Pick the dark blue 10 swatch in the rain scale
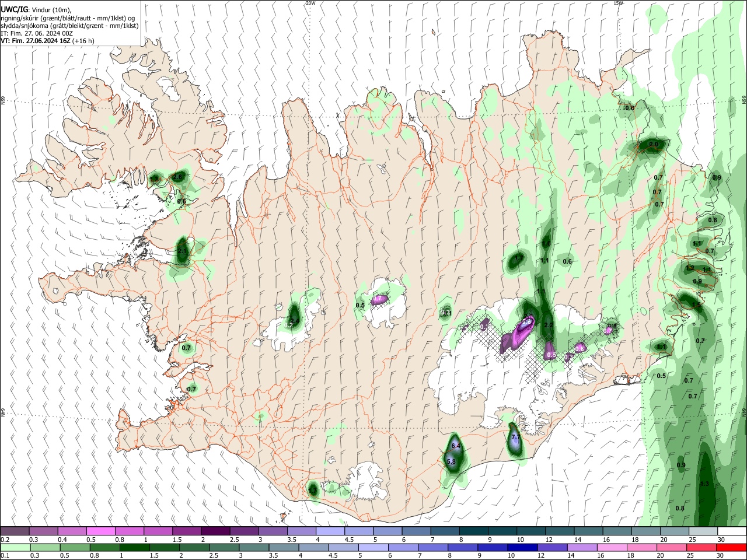 pos(521,547)
